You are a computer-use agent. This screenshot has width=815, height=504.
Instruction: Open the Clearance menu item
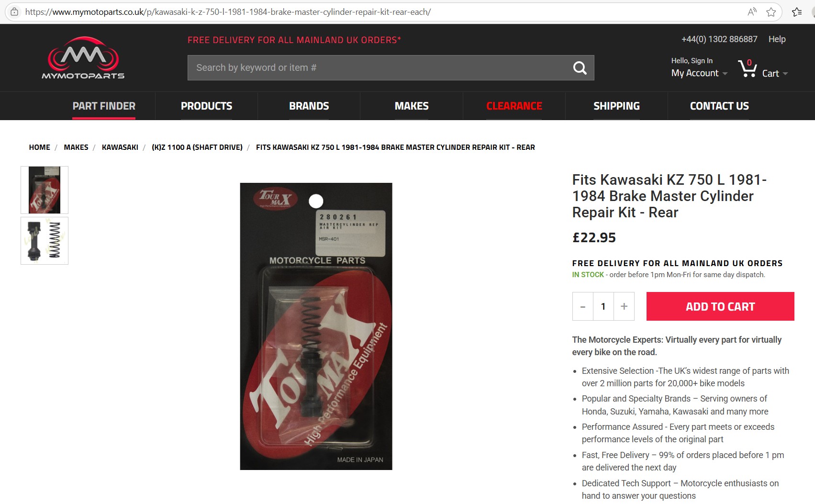[x=514, y=106]
